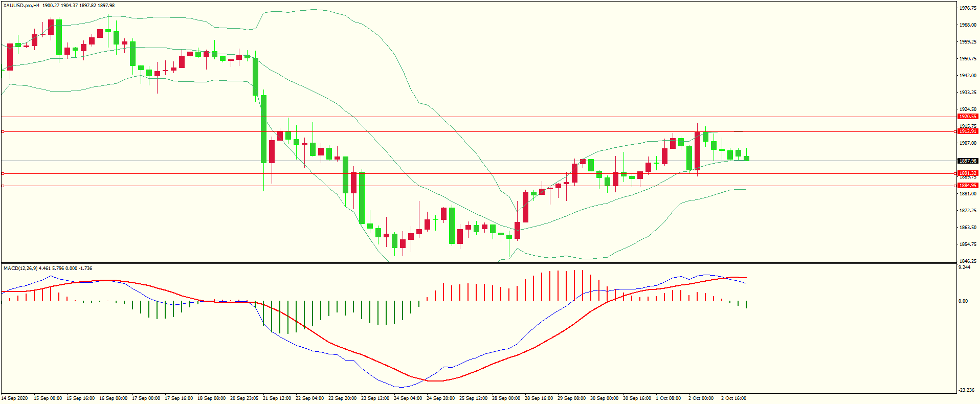Click the 1950.75 price scale value
The width and height of the screenshot is (980, 404).
point(968,59)
